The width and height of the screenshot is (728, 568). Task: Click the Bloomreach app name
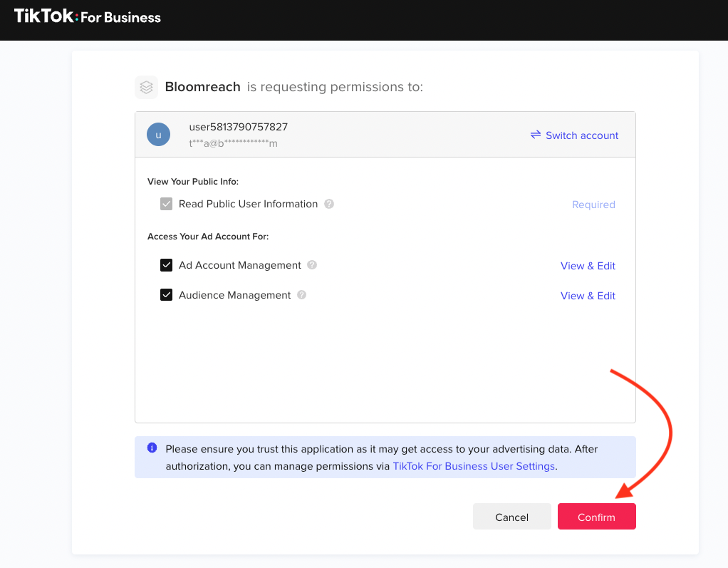[x=202, y=87]
